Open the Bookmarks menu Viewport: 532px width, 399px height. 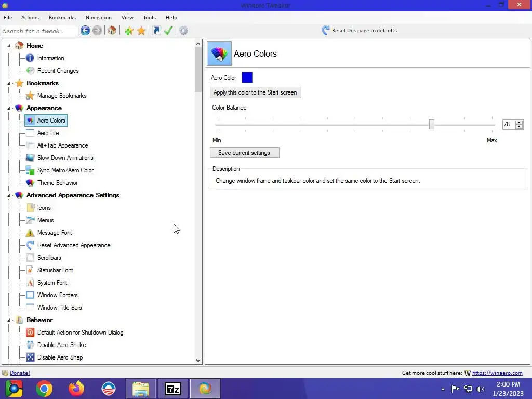point(62,17)
